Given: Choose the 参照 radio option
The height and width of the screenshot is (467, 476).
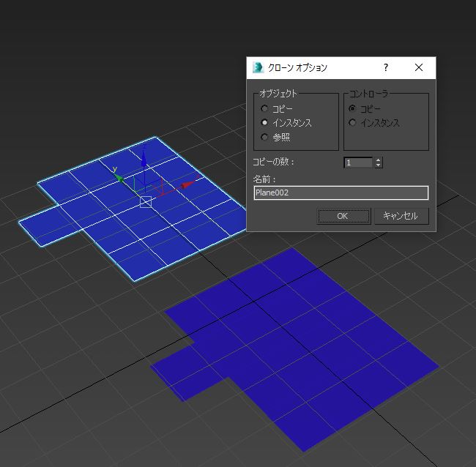Looking at the screenshot, I should pyautogui.click(x=264, y=137).
